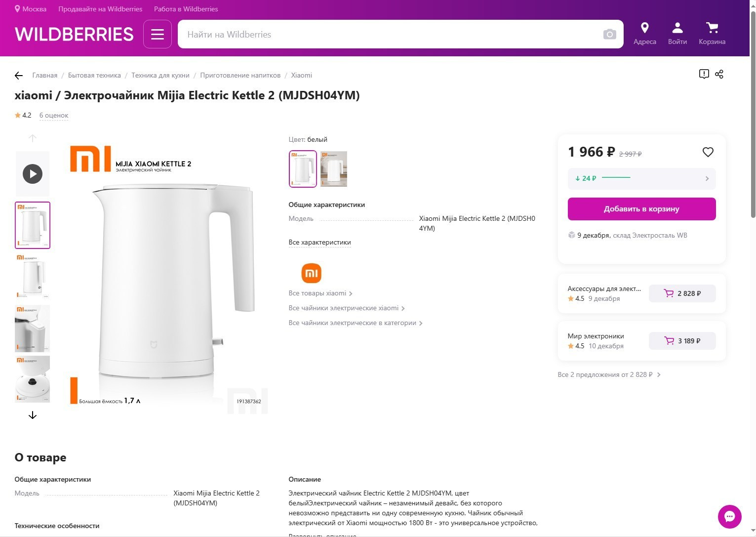Image resolution: width=756 pixels, height=537 pixels.
Task: Share the product via share icon
Action: pyautogui.click(x=719, y=74)
